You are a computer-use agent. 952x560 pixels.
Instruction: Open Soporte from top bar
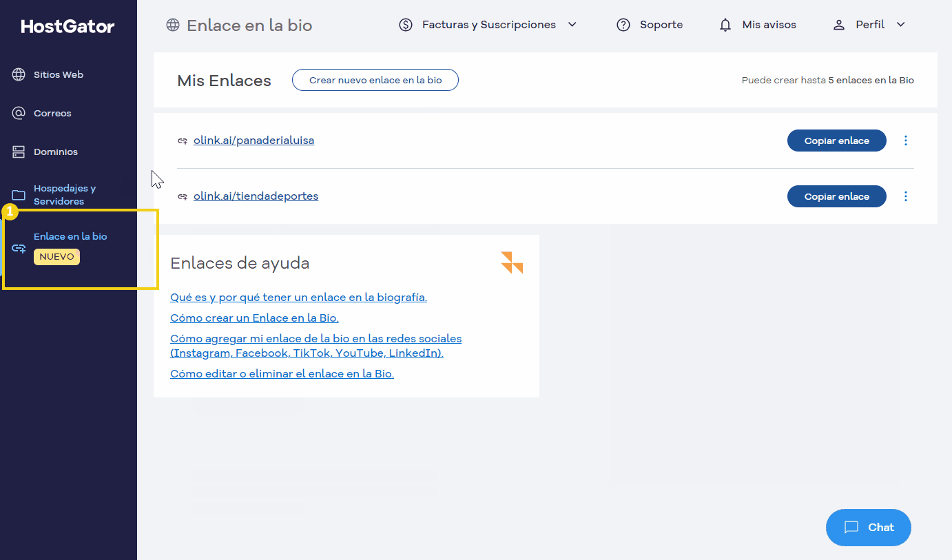click(x=661, y=25)
